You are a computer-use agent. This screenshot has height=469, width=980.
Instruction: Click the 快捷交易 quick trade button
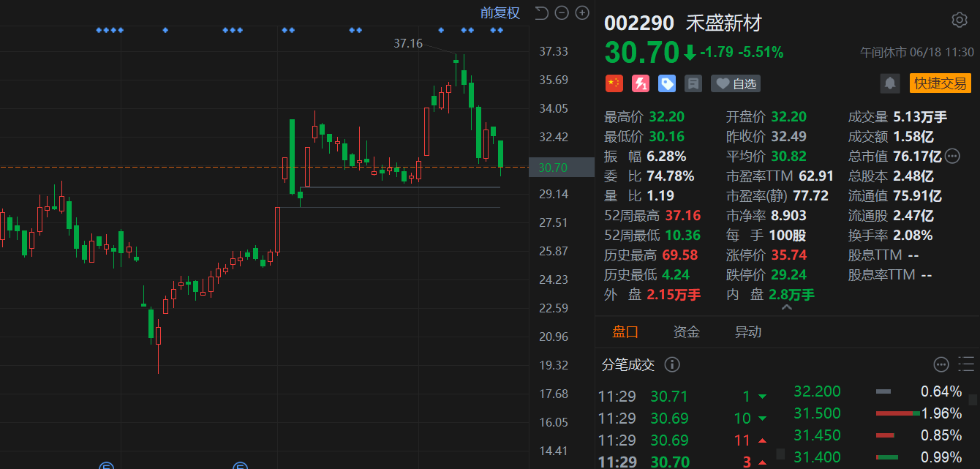coord(941,83)
